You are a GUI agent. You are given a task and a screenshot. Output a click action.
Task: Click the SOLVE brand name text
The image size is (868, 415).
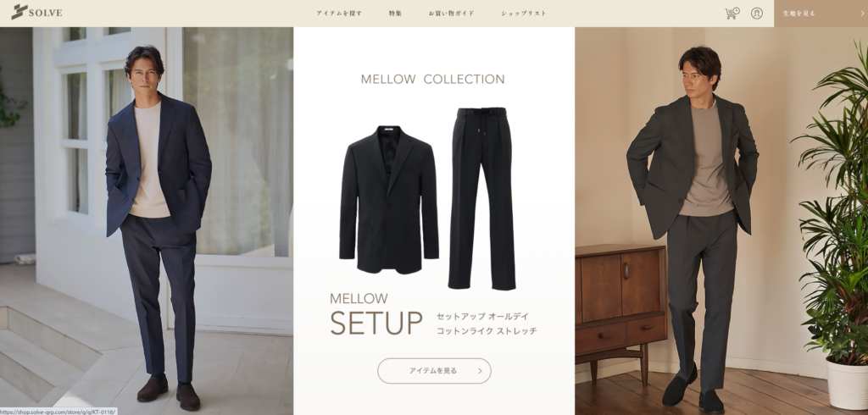[46, 13]
